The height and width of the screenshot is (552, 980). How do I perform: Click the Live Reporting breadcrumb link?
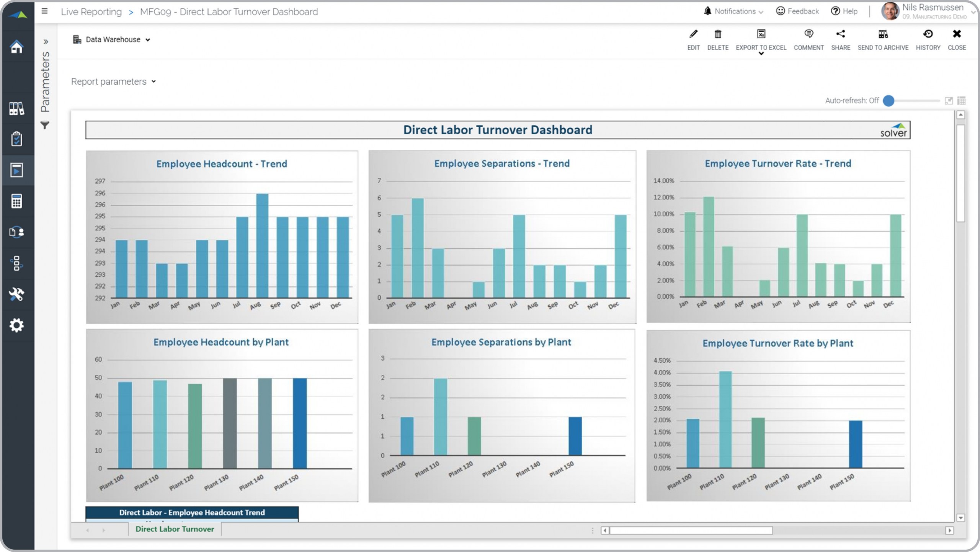[x=91, y=12]
